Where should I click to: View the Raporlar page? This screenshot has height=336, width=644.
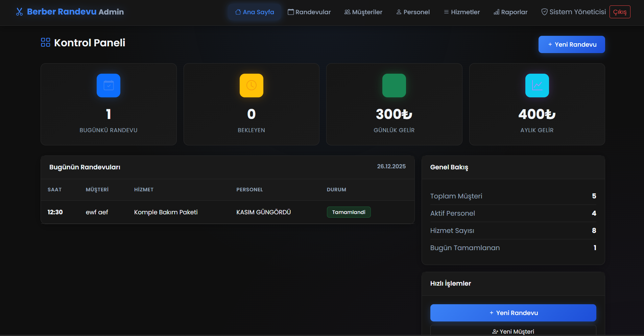(510, 12)
